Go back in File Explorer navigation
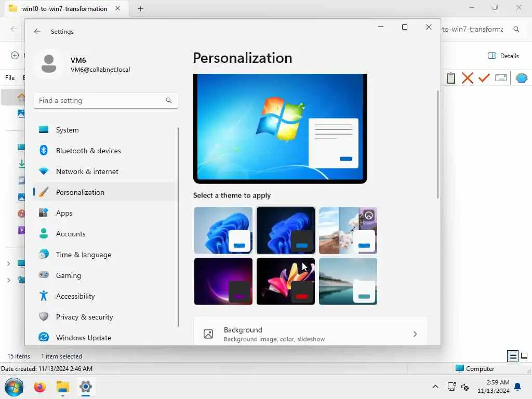 click(x=14, y=29)
